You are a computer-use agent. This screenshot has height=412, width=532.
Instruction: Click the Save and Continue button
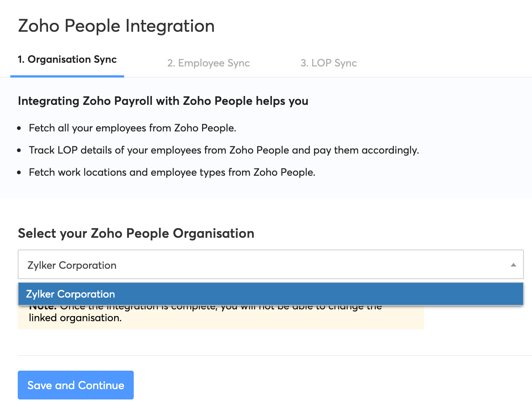pos(75,385)
